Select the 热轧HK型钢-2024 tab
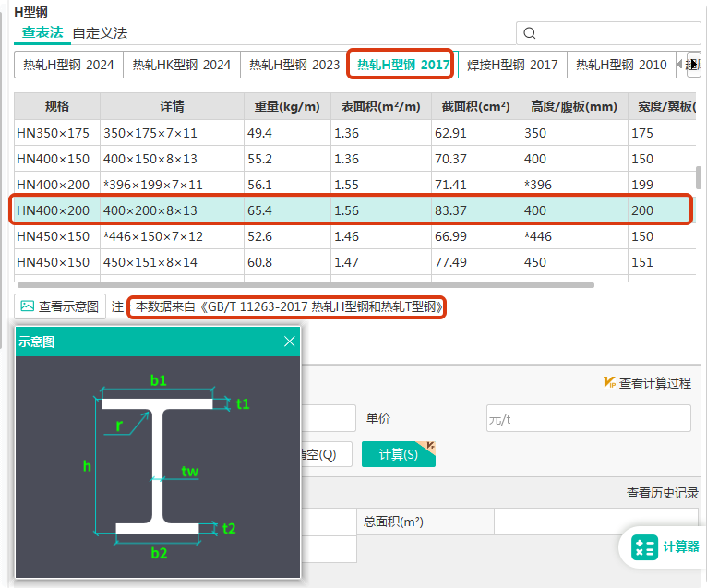 (x=181, y=65)
